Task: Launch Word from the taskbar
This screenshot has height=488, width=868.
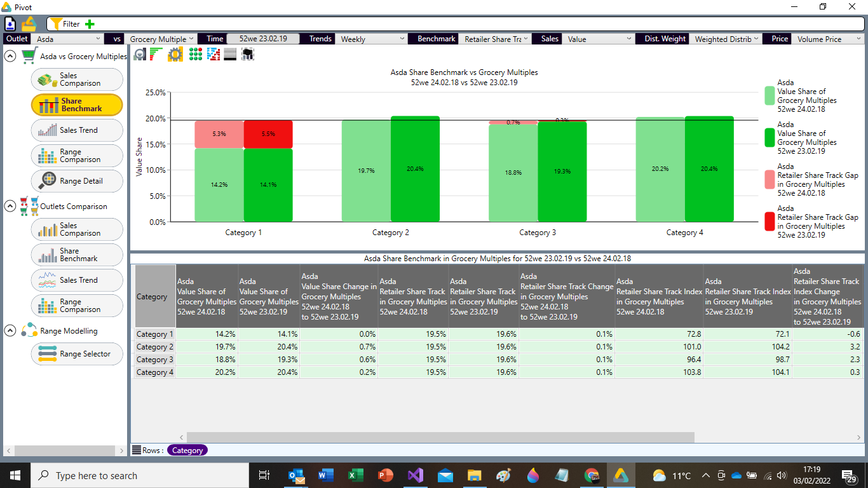Action: tap(325, 475)
